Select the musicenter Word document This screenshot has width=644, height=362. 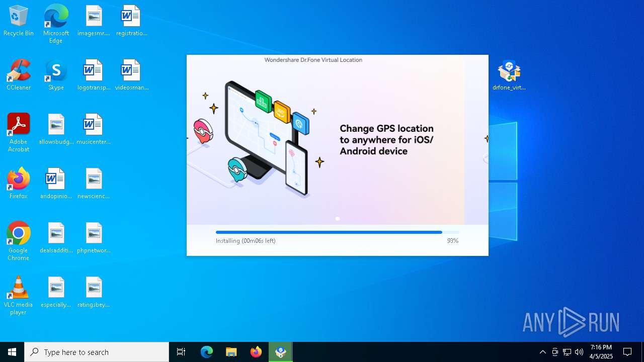coord(94,130)
